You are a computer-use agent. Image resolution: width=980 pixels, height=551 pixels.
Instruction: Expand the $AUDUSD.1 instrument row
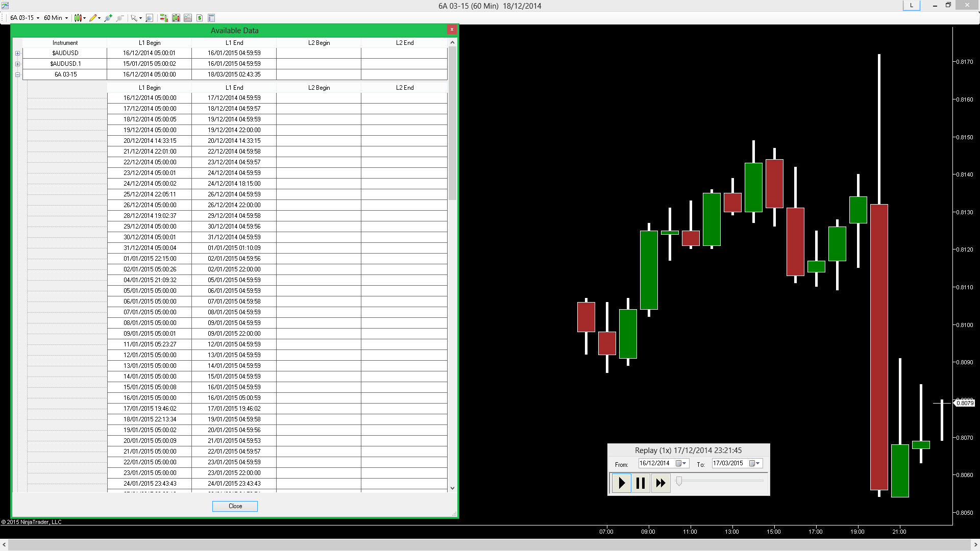click(18, 64)
